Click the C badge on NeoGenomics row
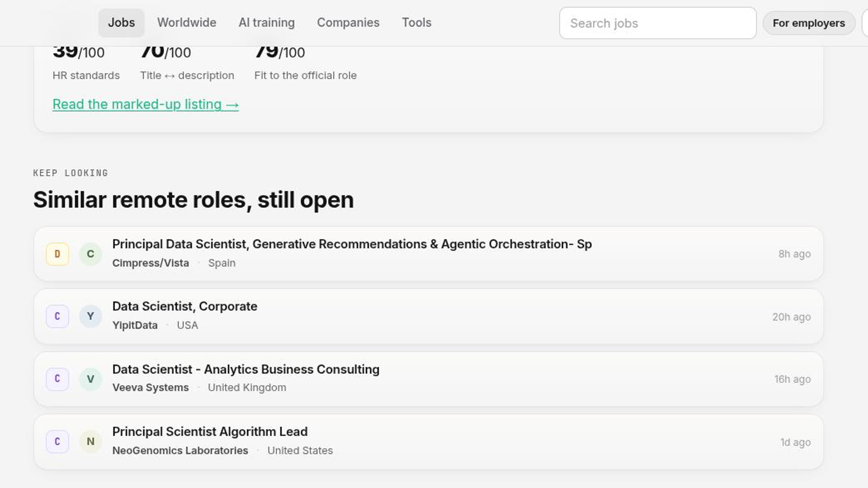This screenshot has width=868, height=488. tap(57, 442)
